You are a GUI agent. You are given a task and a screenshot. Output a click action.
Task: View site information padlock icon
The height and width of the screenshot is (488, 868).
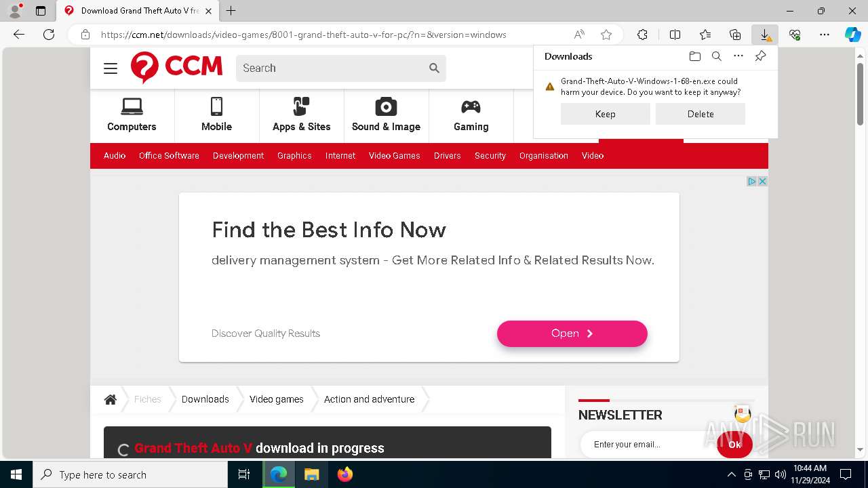(x=85, y=35)
